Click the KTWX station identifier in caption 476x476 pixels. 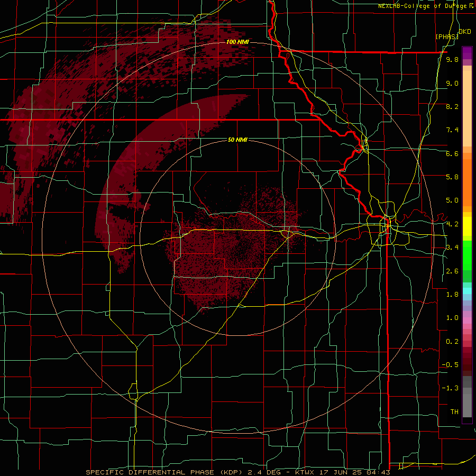pos(305,472)
